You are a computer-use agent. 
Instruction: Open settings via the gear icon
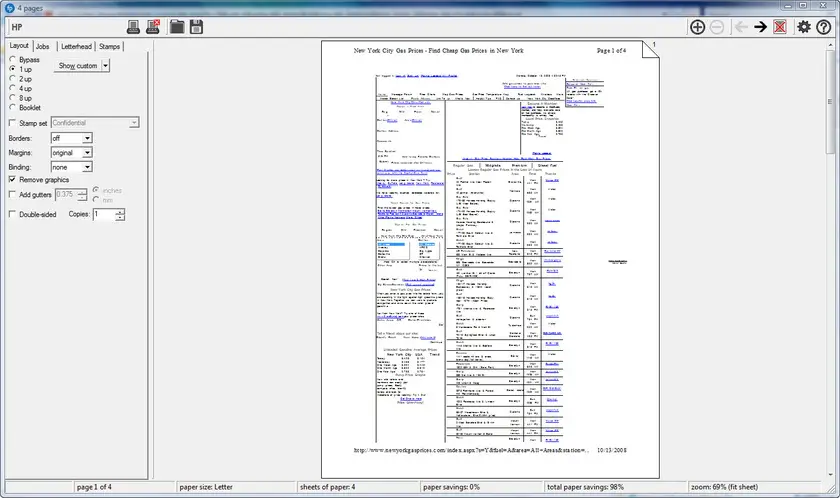[804, 27]
